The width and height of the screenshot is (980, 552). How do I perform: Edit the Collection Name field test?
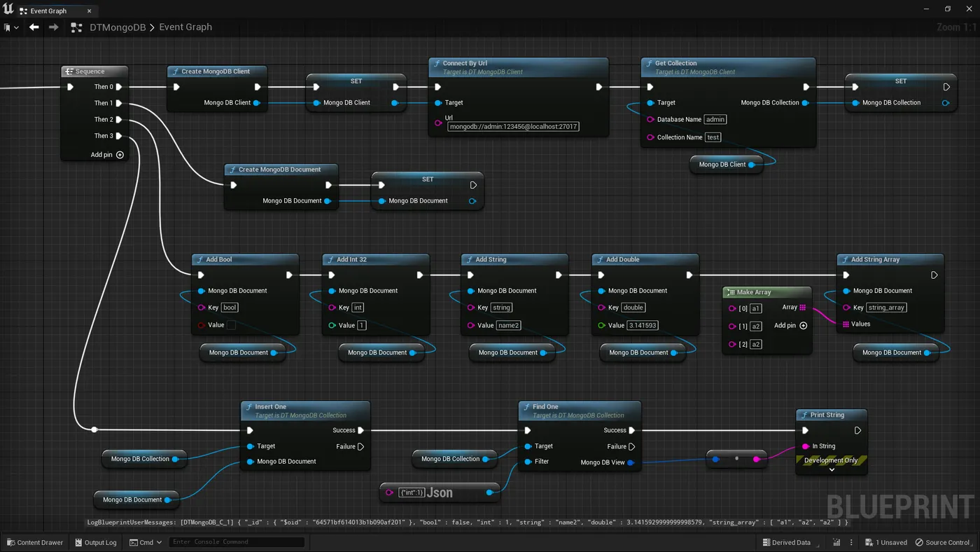tap(713, 137)
